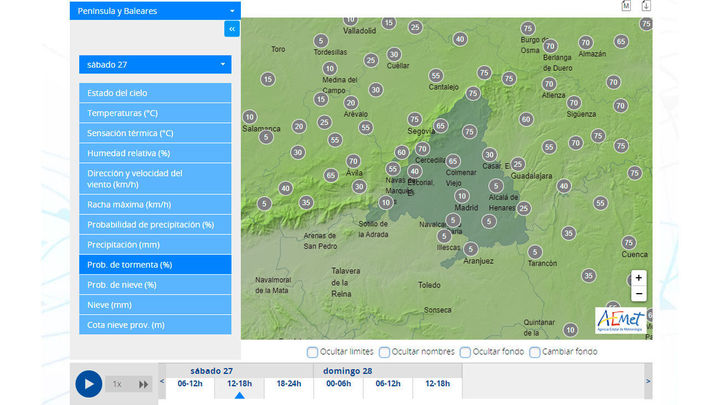Click the 70 marker above Ávila
Screen dimensions: 720x405
tap(353, 161)
